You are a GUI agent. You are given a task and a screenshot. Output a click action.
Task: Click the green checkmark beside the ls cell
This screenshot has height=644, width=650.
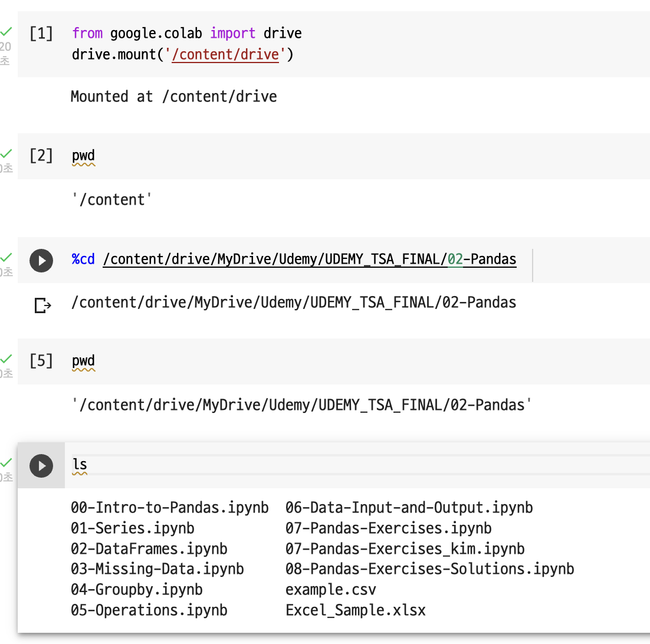(6, 462)
